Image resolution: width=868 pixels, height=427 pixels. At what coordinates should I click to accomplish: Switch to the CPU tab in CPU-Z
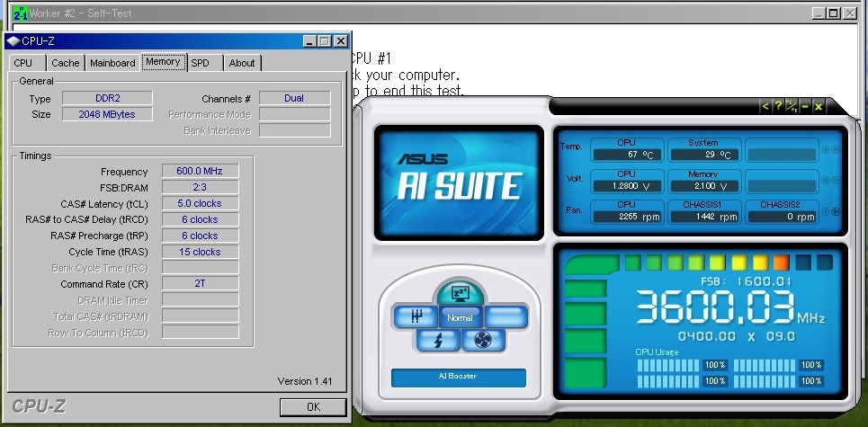[23, 63]
